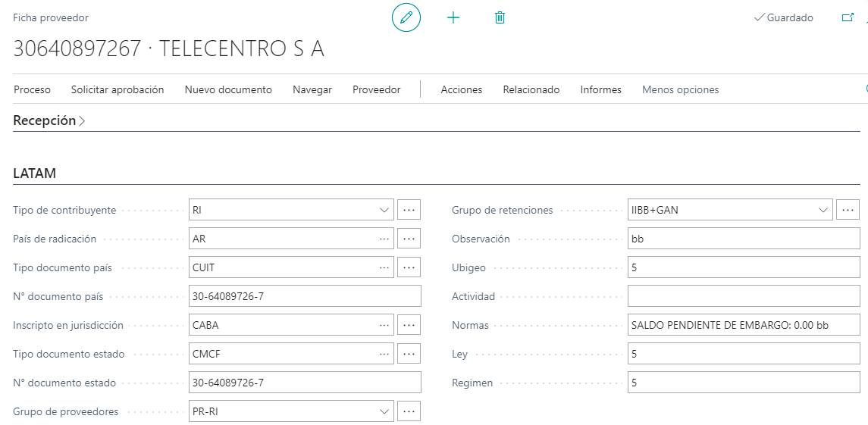Open the Informes menu
This screenshot has height=425, width=868.
[600, 89]
